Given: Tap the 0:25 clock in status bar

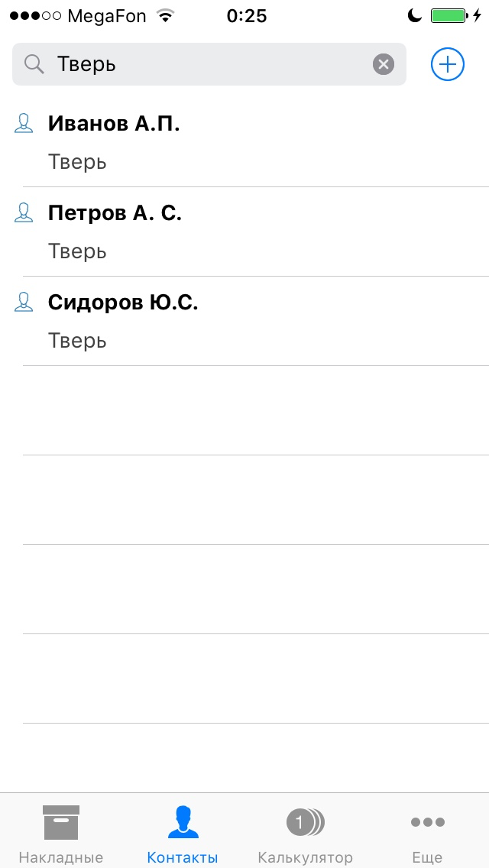Looking at the screenshot, I should tap(247, 16).
